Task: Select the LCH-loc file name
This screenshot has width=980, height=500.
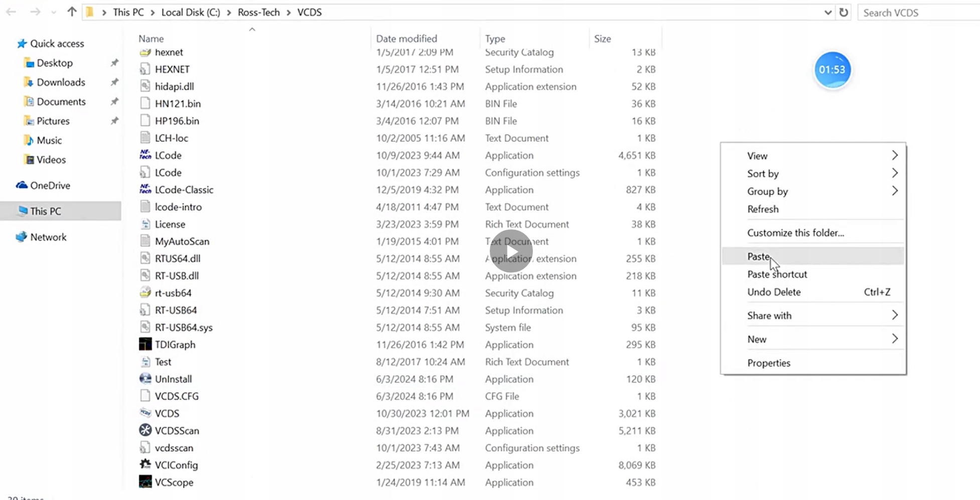Action: (x=172, y=138)
